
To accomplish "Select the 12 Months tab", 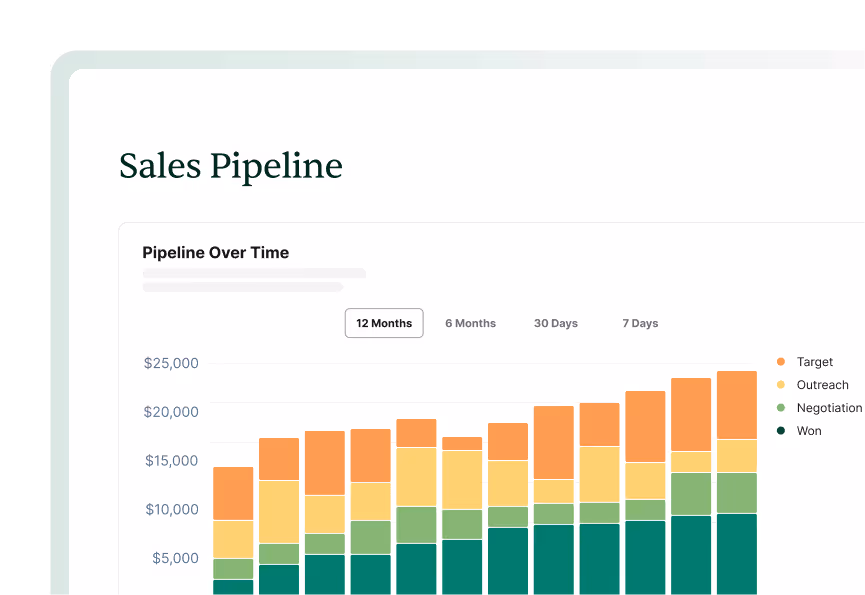I will 384,323.
